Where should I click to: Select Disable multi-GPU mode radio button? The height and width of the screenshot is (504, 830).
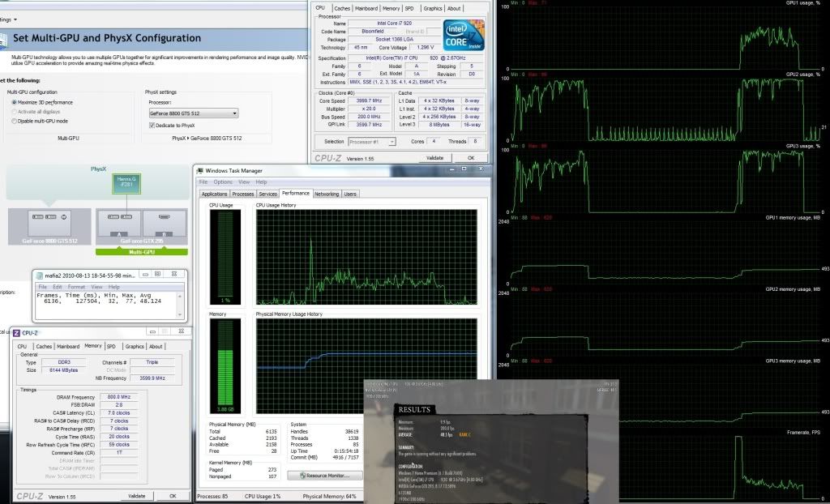pos(15,122)
